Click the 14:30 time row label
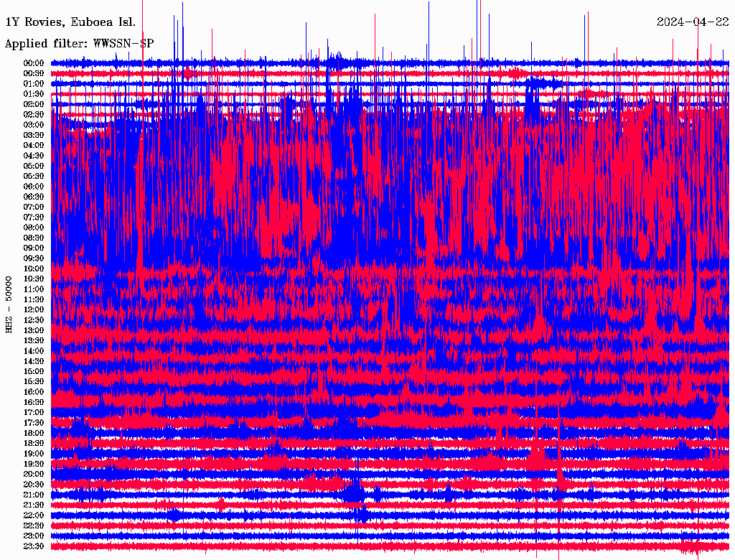This screenshot has height=560, width=735. [x=34, y=361]
